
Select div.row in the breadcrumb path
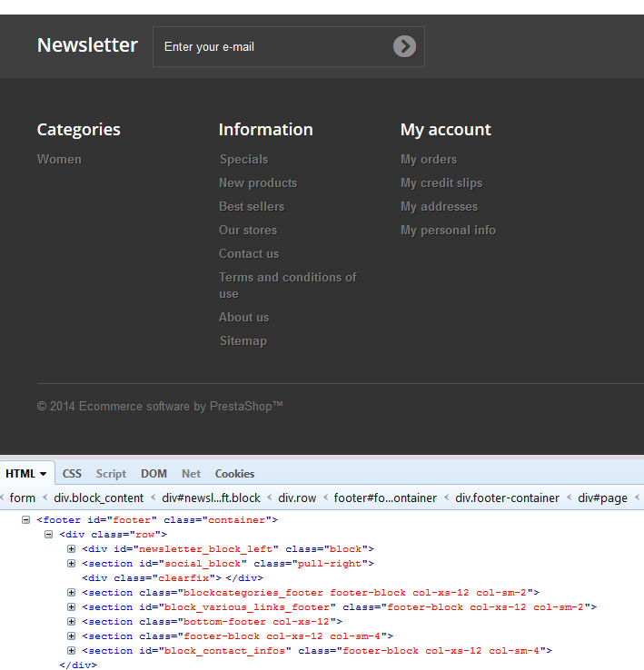(x=297, y=498)
